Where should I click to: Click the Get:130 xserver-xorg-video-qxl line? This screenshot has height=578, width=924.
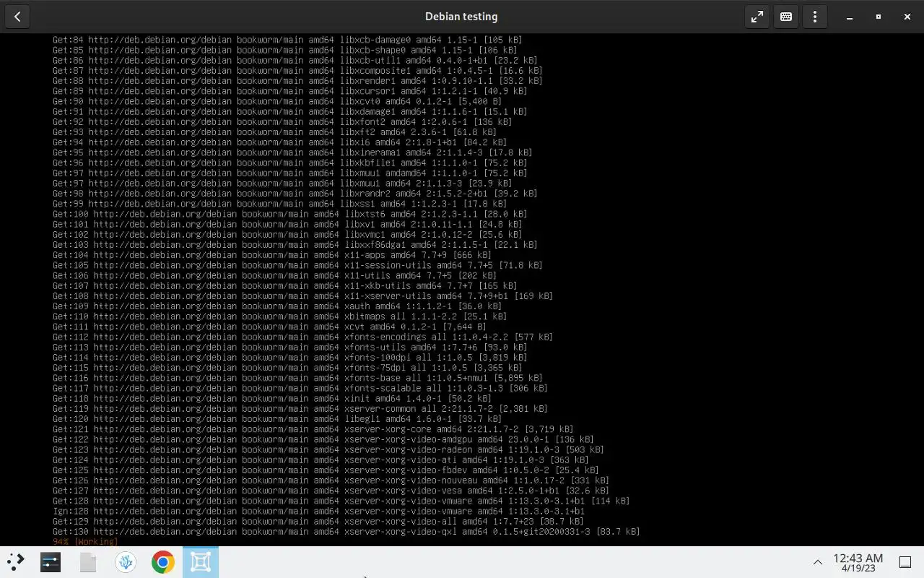coord(346,531)
